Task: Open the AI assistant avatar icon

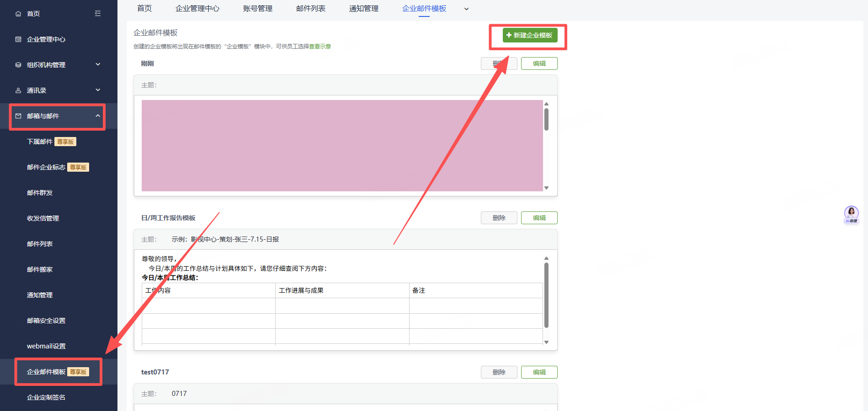Action: 851,214
